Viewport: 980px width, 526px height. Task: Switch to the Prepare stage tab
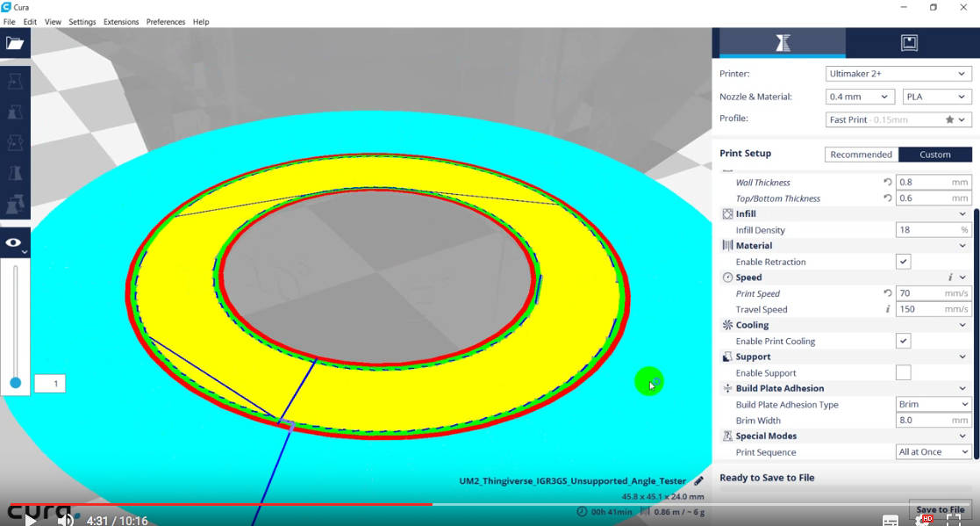(783, 42)
